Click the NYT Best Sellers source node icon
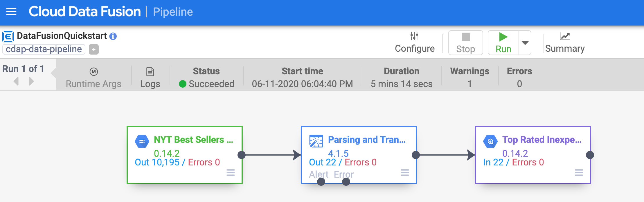 tap(142, 142)
